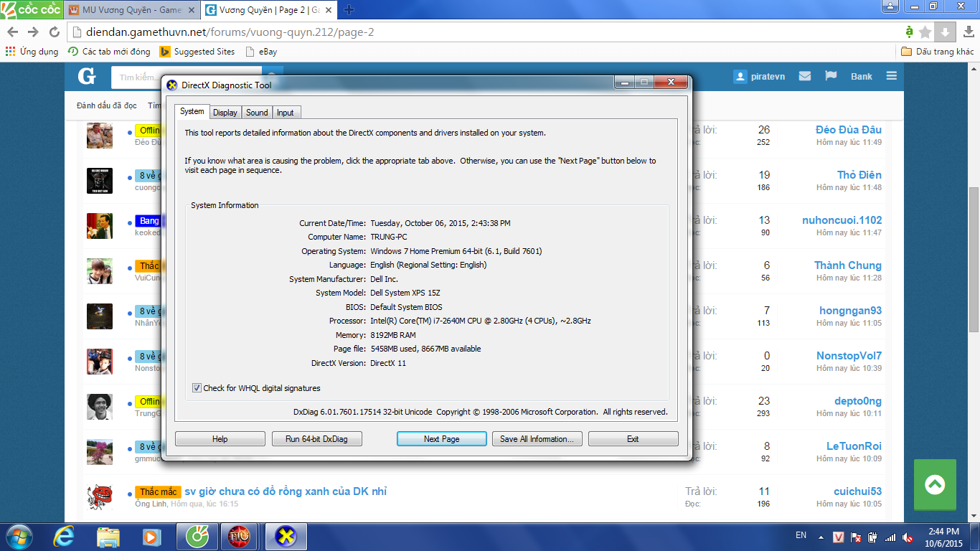Open forum alerts flag icon

coord(831,76)
